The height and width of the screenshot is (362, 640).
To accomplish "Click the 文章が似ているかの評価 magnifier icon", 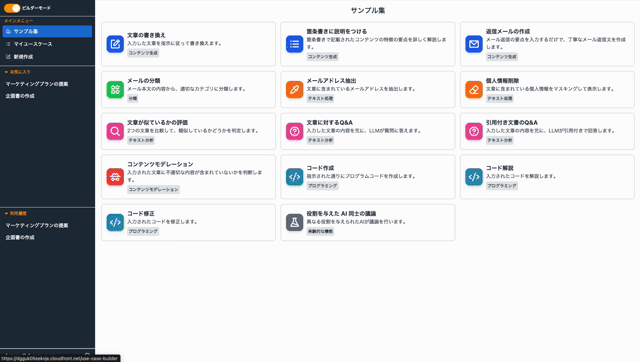I will (115, 131).
